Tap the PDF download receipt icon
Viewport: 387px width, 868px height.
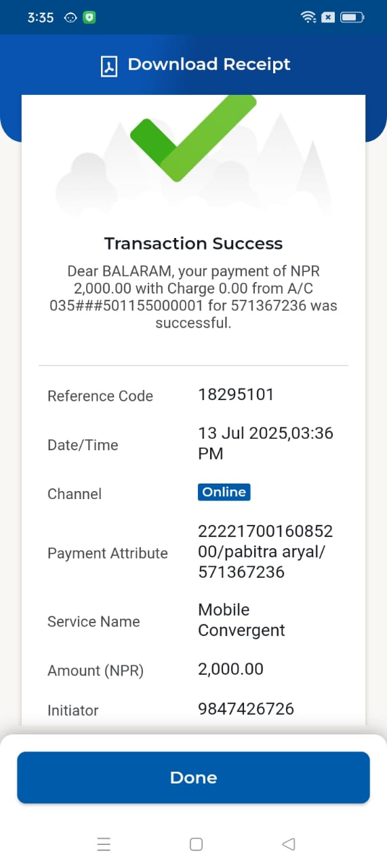point(109,66)
